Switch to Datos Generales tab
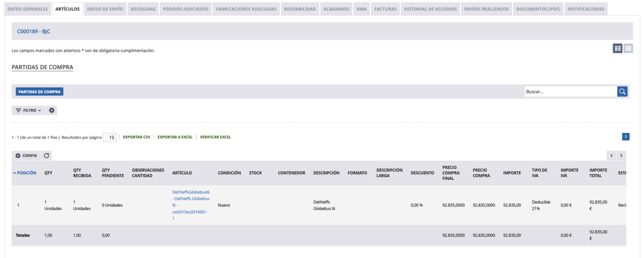 [28, 9]
